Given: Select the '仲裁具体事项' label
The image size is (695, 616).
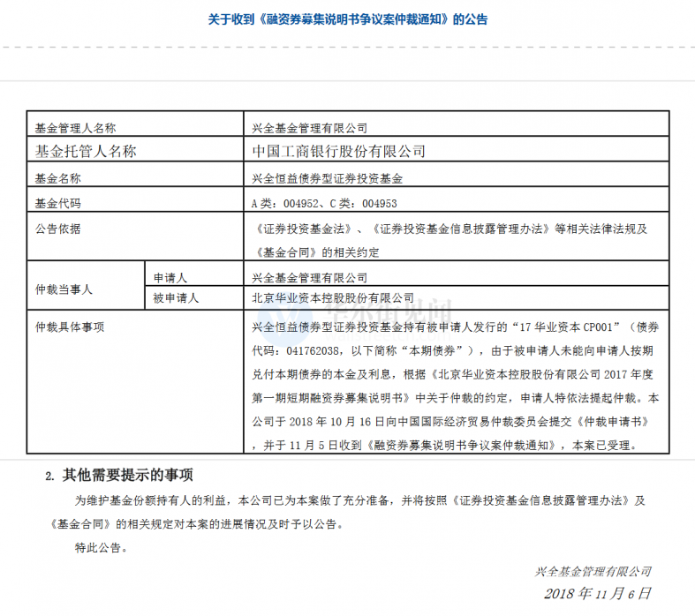Looking at the screenshot, I should [70, 327].
